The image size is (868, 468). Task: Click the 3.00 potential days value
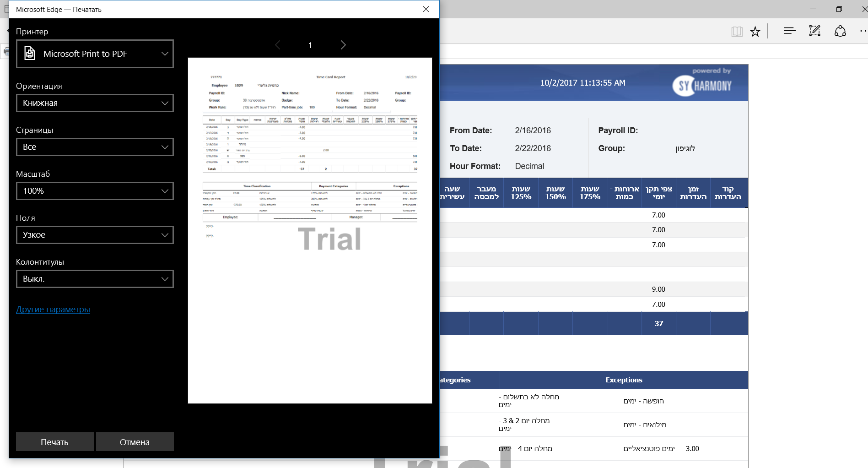click(x=692, y=449)
